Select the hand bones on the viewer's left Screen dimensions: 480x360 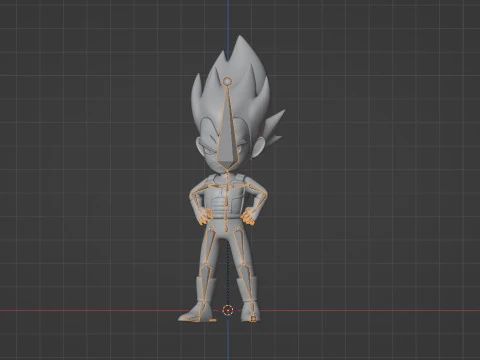(x=204, y=217)
